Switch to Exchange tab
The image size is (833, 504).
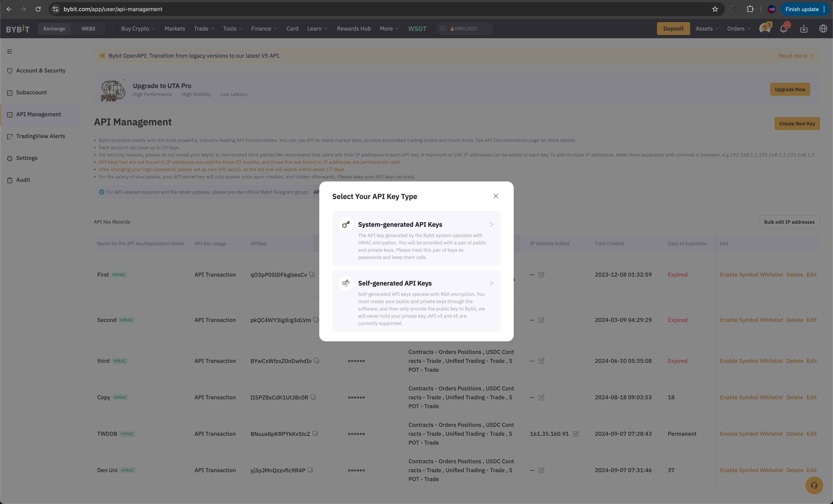pos(54,29)
